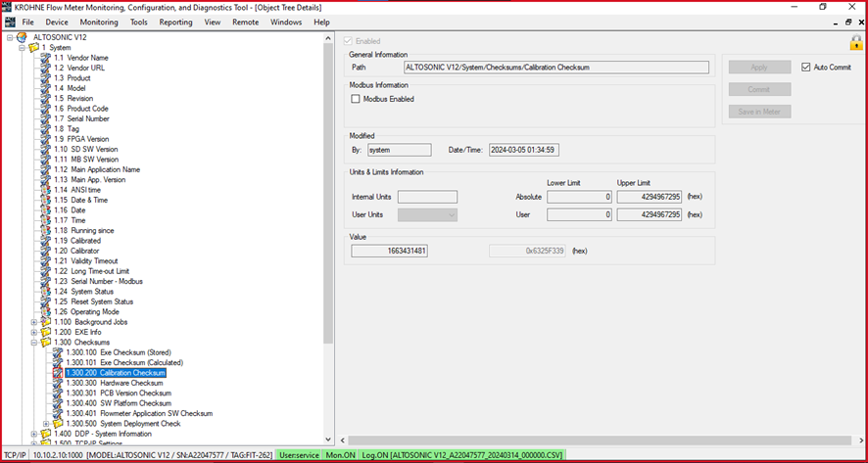868x463 pixels.
Task: Click the System Deployment Check folder icon
Action: tap(58, 424)
